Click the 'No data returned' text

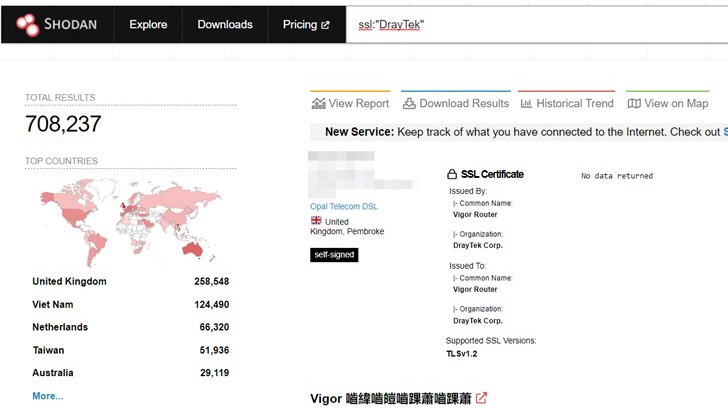(617, 176)
